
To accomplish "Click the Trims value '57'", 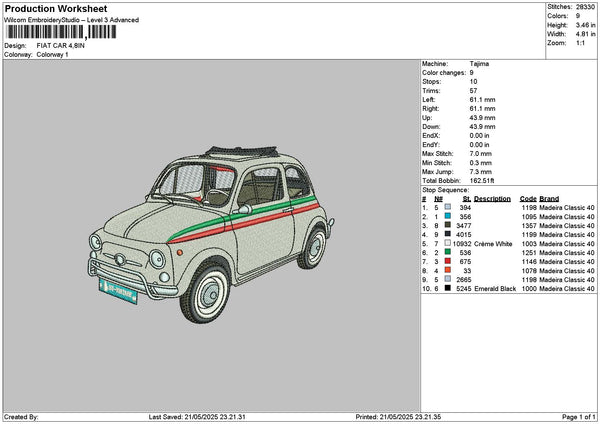I will click(x=473, y=91).
